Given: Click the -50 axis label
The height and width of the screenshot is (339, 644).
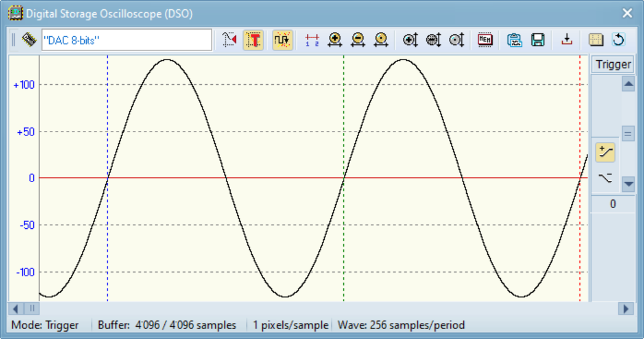Looking at the screenshot, I should [x=26, y=225].
